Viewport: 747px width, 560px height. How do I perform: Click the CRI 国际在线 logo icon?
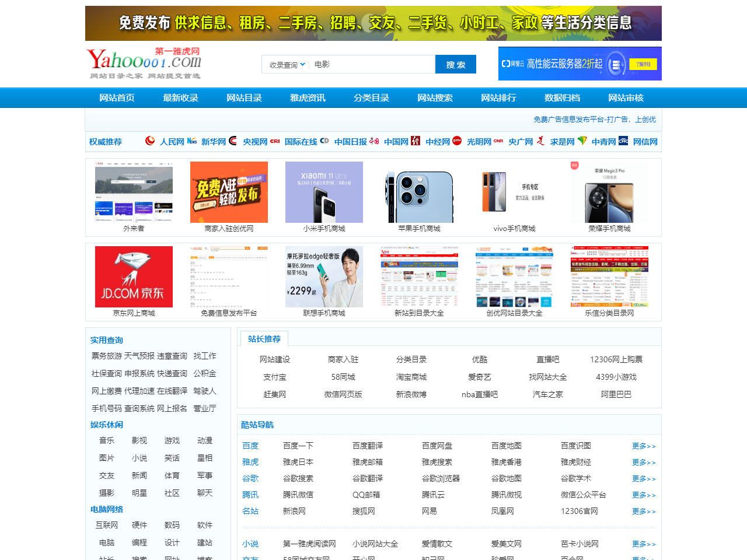click(275, 141)
